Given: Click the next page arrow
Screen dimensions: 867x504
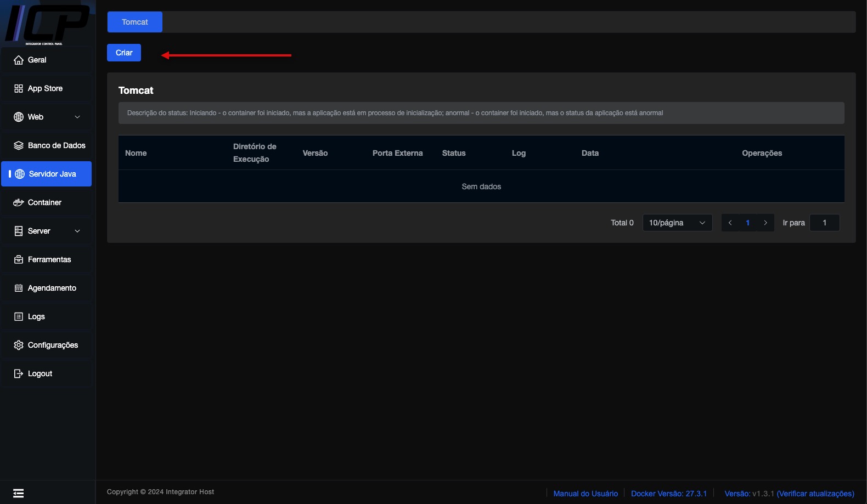Looking at the screenshot, I should pos(765,223).
